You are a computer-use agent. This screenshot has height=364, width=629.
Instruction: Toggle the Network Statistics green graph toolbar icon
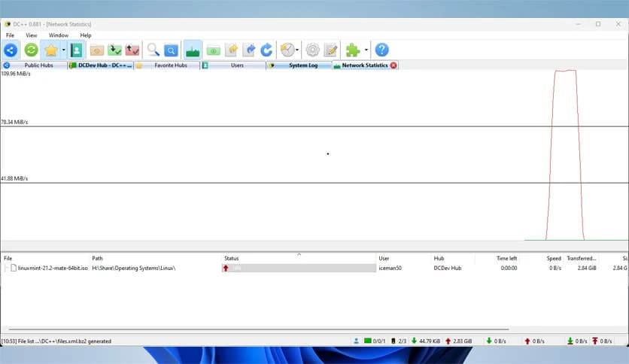(193, 50)
